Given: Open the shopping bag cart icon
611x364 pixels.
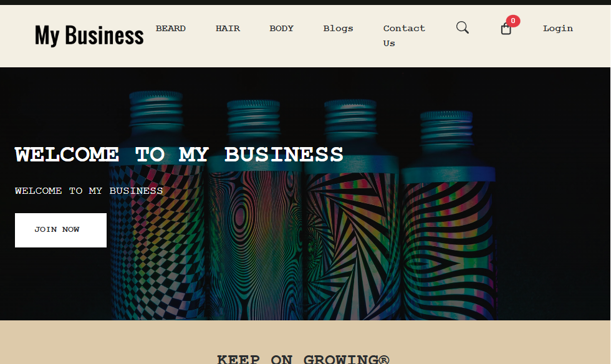Looking at the screenshot, I should [506, 29].
